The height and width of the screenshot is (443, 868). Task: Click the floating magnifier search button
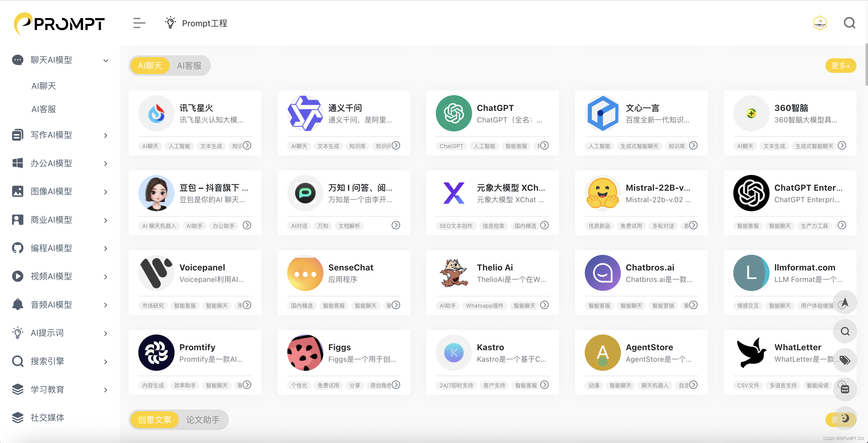click(x=844, y=331)
